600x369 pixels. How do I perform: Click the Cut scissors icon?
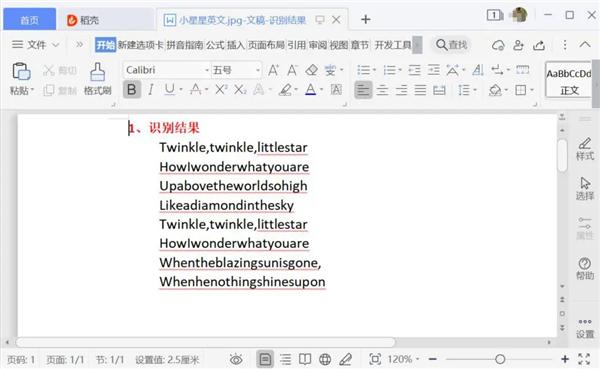point(49,70)
